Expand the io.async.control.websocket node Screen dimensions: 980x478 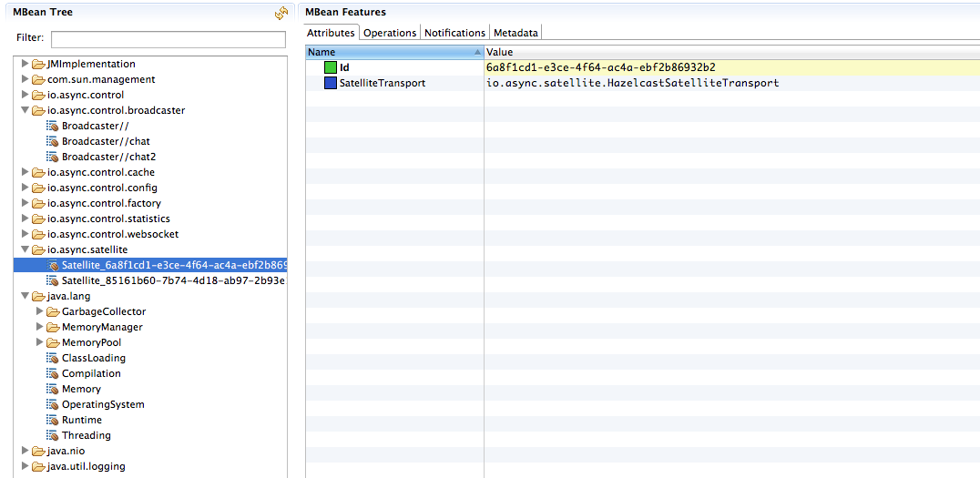coord(25,234)
